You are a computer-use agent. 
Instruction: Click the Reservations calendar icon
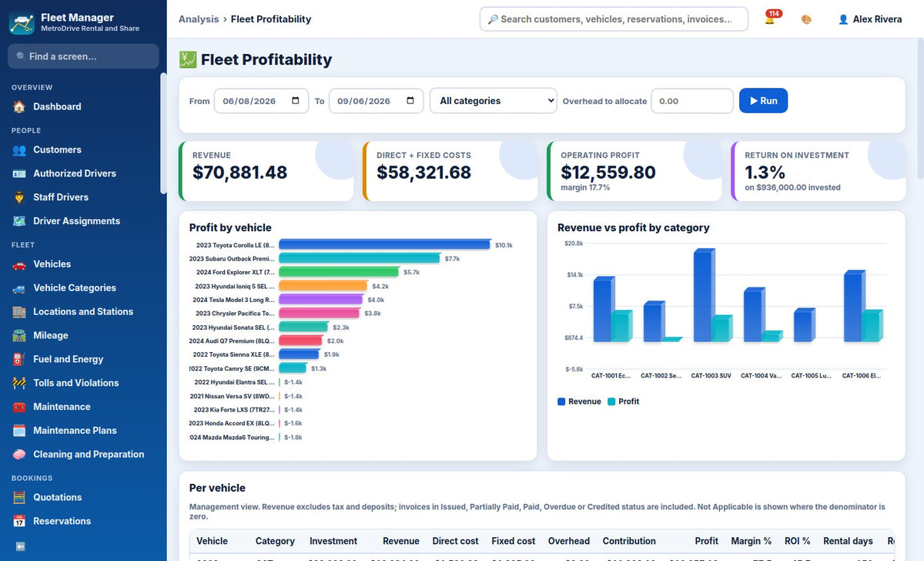click(x=19, y=522)
